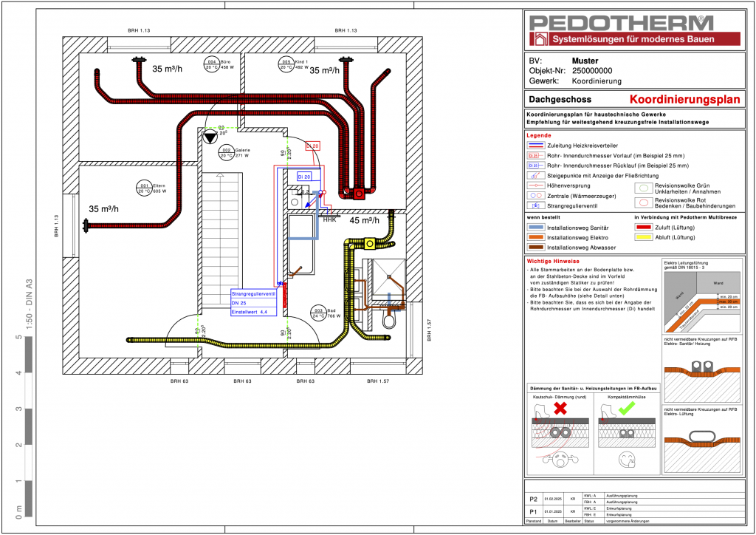Click the smiling face below Kompaktdämmhülse
756x535 pixels.
(x=627, y=460)
